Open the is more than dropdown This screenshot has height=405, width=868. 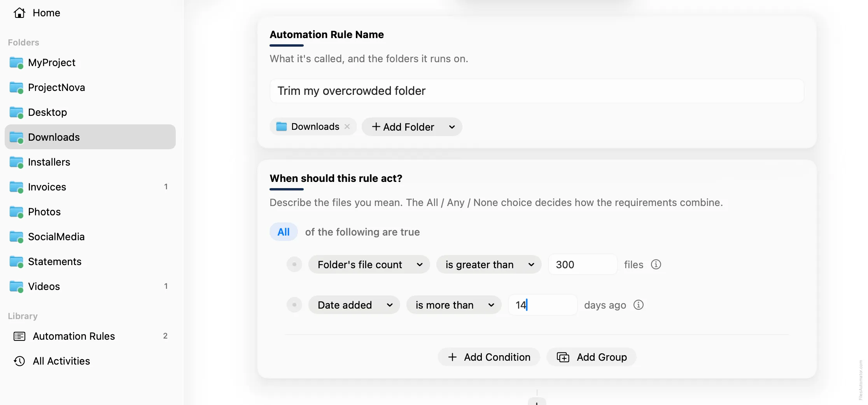[x=454, y=305]
